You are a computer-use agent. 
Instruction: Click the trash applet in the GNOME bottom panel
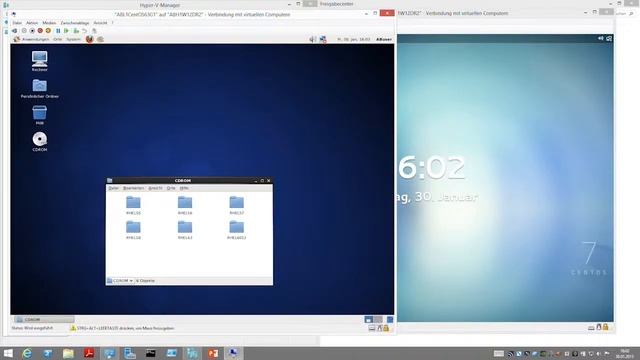pyautogui.click(x=390, y=319)
